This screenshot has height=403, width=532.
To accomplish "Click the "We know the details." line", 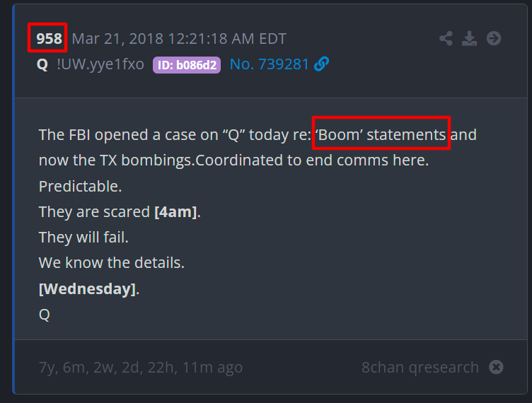I will click(x=112, y=263).
